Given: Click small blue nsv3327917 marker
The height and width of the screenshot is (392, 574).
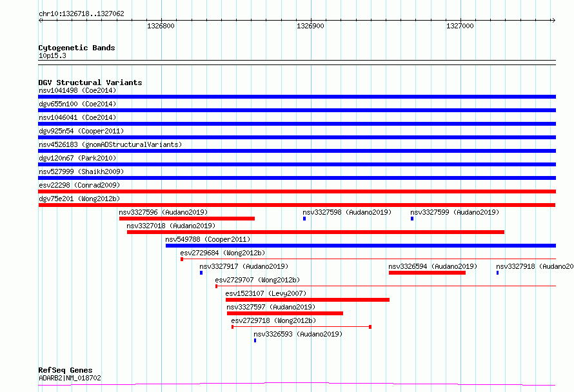Looking at the screenshot, I should click(x=201, y=273).
